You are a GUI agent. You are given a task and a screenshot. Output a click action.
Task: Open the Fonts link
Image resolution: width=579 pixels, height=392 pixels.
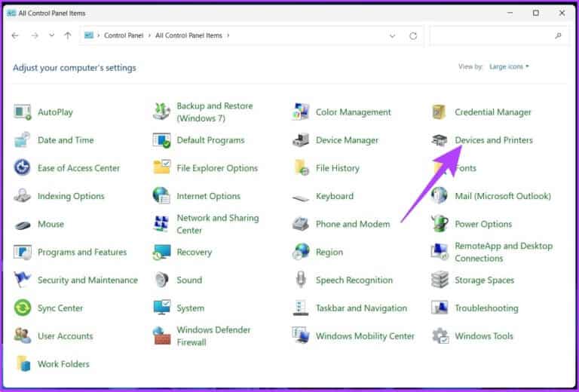tap(466, 168)
